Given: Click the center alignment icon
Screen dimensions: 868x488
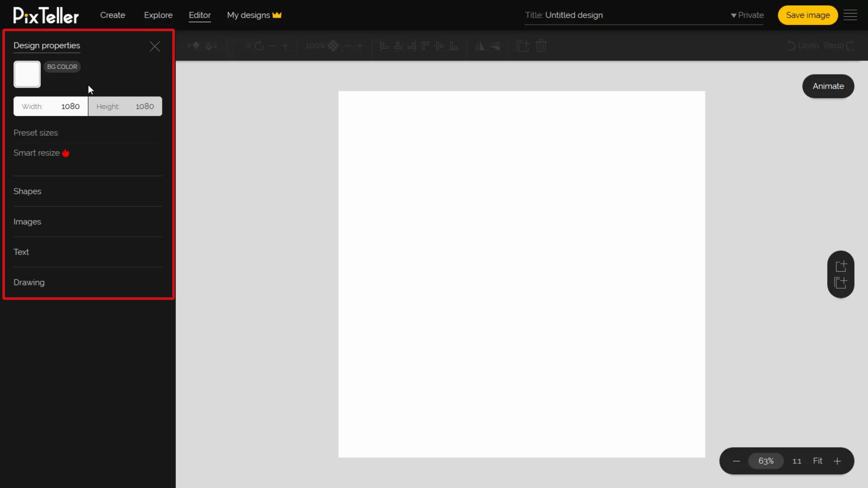Looking at the screenshot, I should (398, 45).
